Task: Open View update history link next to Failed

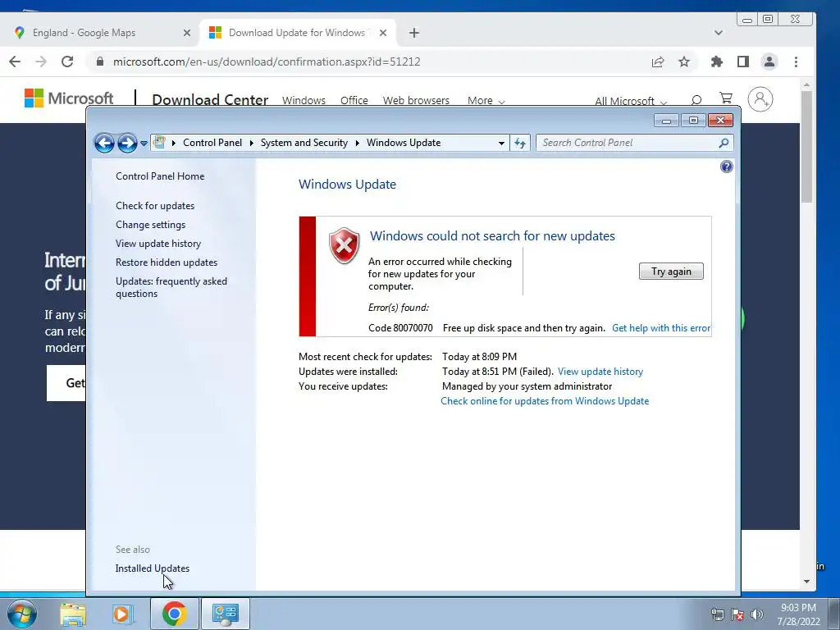Action: 600,372
